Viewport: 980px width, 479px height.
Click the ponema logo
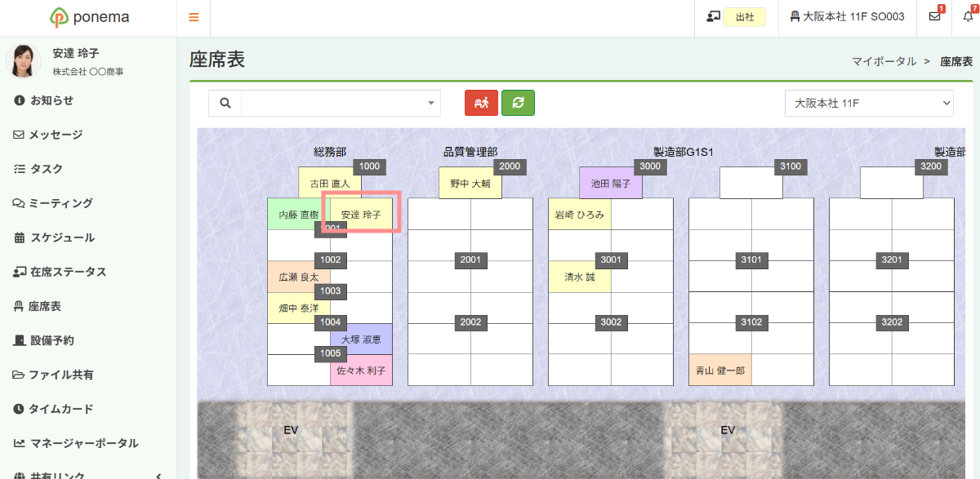point(88,17)
